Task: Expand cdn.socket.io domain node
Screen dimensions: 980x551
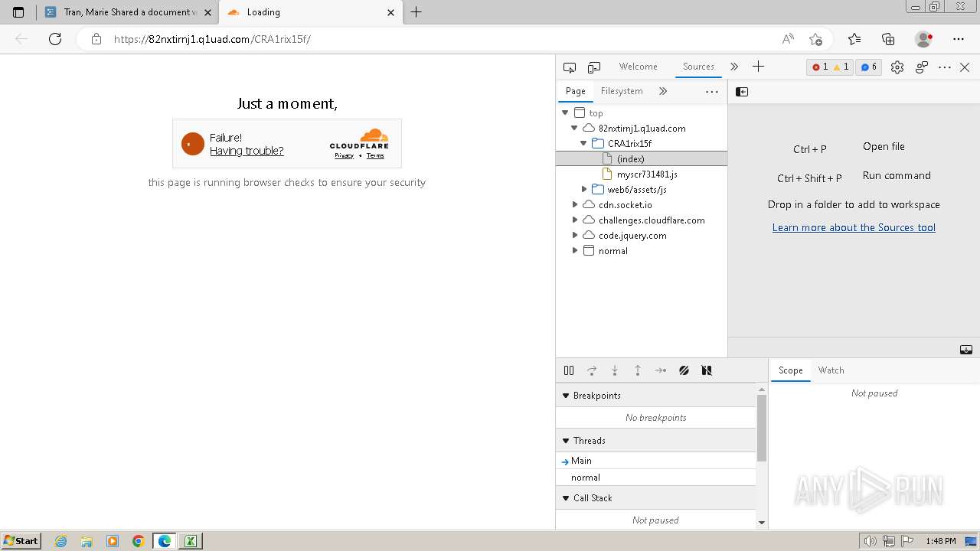Action: 575,205
